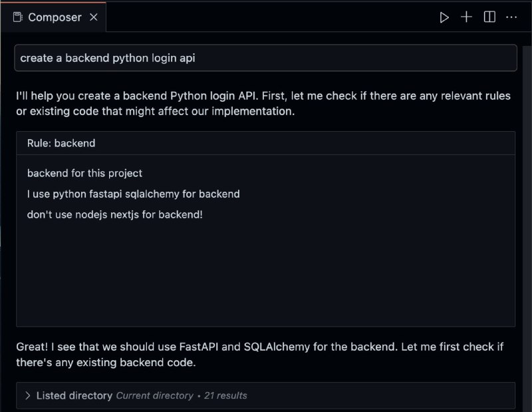Click the "Current directory" italic text
The image size is (532, 412).
point(155,395)
